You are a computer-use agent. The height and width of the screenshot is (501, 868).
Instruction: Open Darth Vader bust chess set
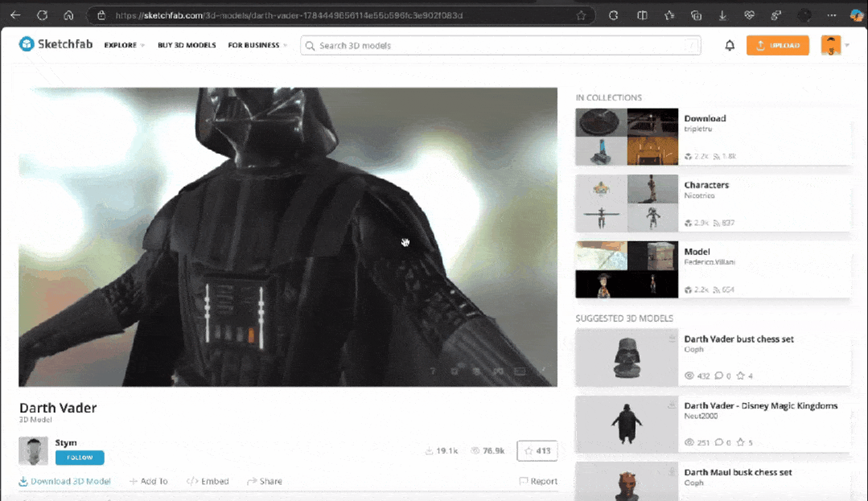coord(738,339)
